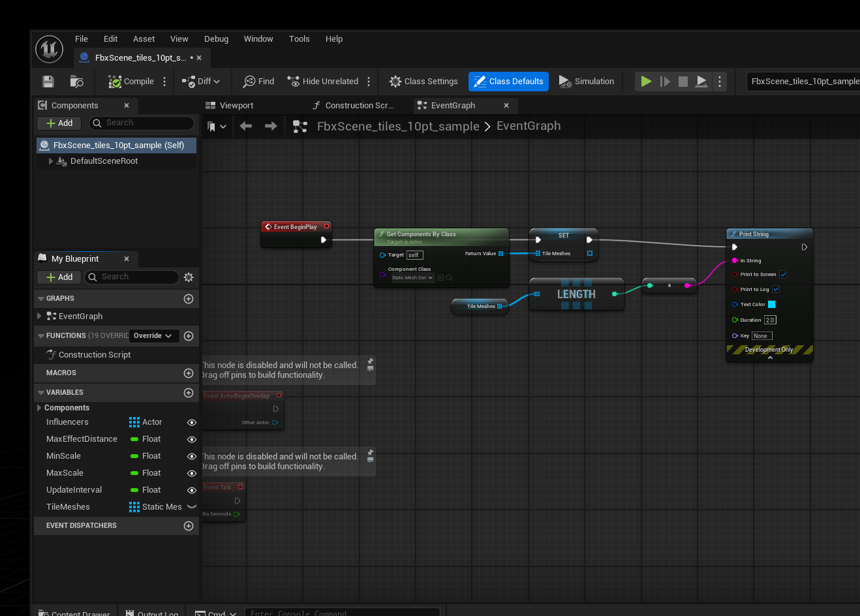The image size is (860, 616).
Task: Open the Find search tool
Action: (x=258, y=82)
